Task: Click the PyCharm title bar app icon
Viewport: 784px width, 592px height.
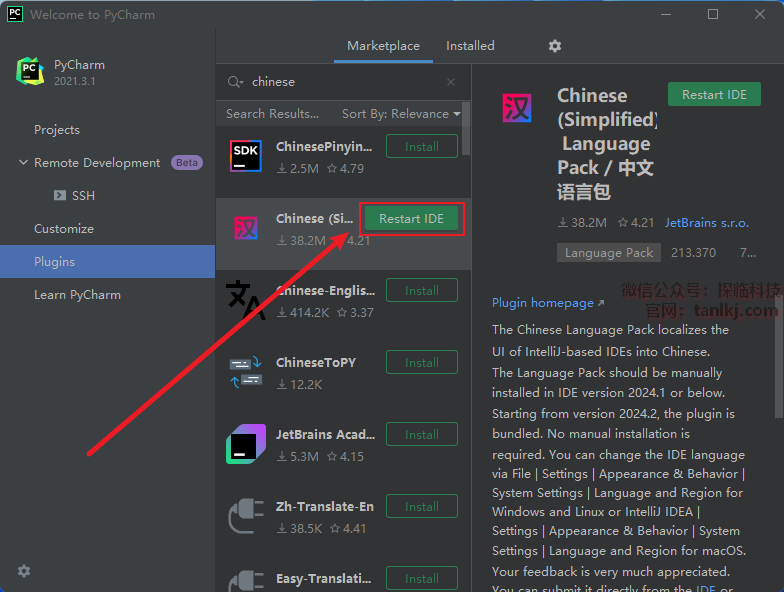Action: 14,14
